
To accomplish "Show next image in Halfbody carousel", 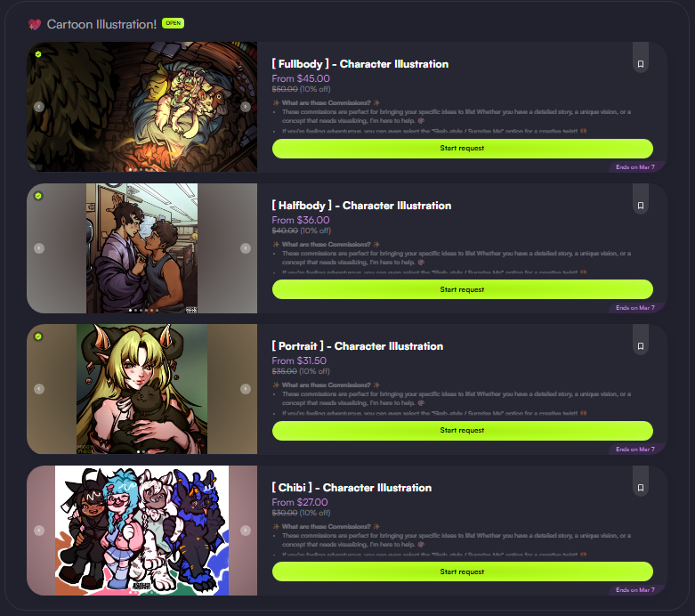I will coord(246,247).
